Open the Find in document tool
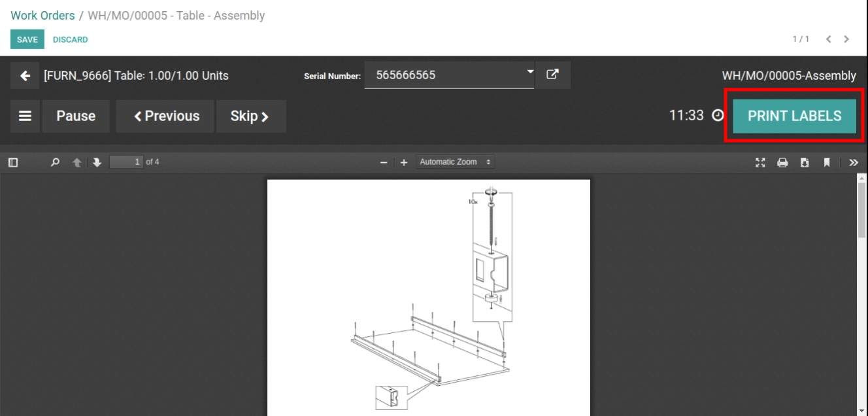The width and height of the screenshot is (868, 416). click(54, 162)
